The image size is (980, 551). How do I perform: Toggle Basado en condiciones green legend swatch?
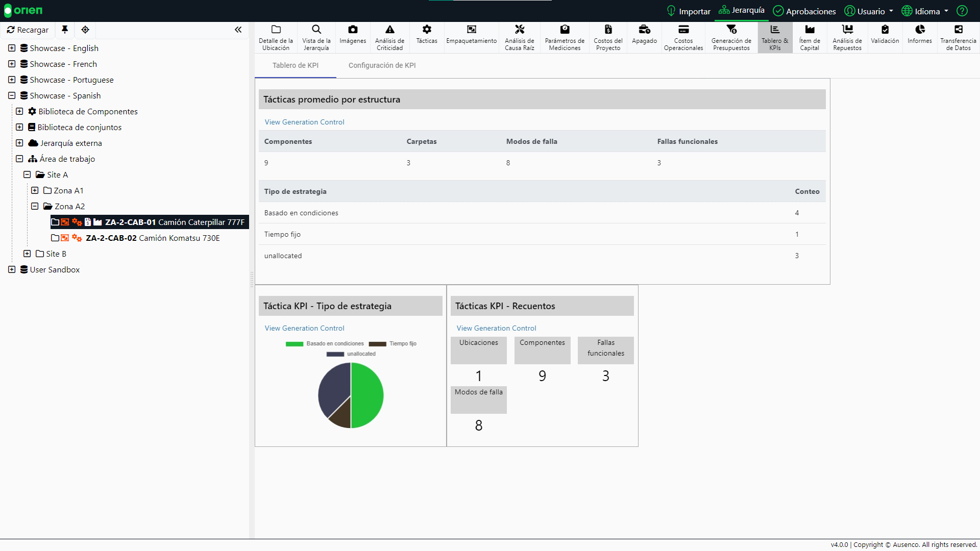(x=295, y=344)
